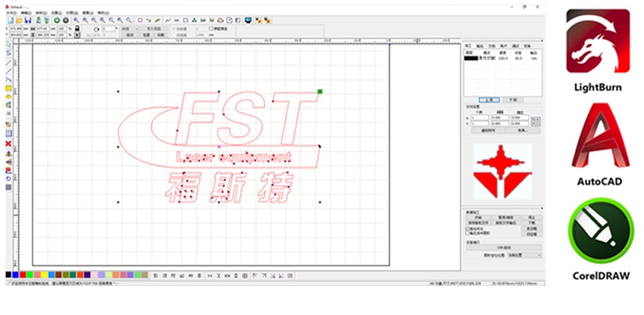Switch to the 用户 User tab
The image size is (644, 315).
click(504, 46)
